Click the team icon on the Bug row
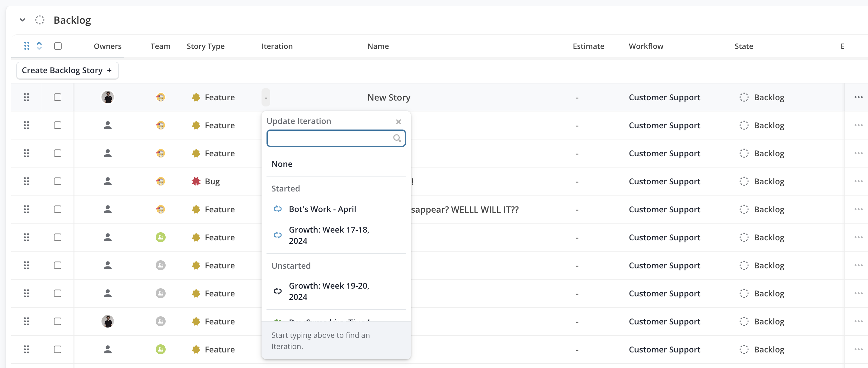The image size is (868, 368). pos(160,181)
